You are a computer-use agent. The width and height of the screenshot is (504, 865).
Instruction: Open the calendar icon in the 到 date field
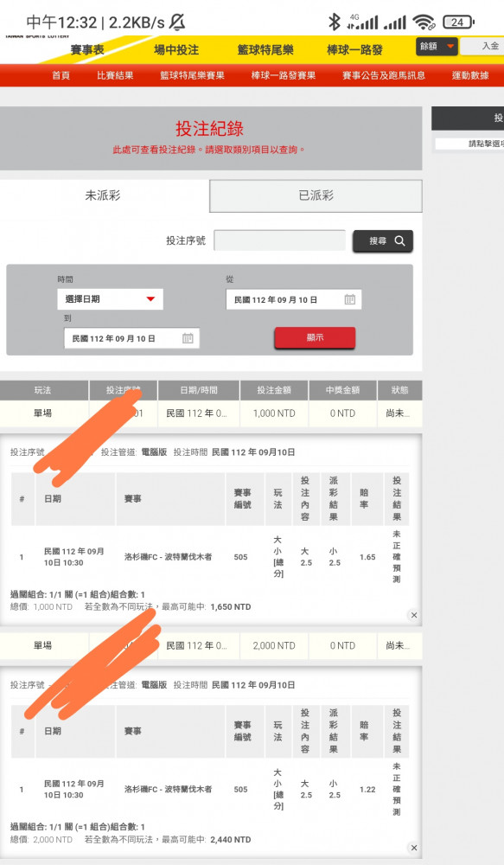(188, 338)
